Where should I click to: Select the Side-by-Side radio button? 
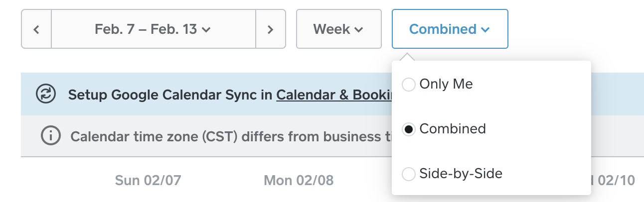coord(408,174)
